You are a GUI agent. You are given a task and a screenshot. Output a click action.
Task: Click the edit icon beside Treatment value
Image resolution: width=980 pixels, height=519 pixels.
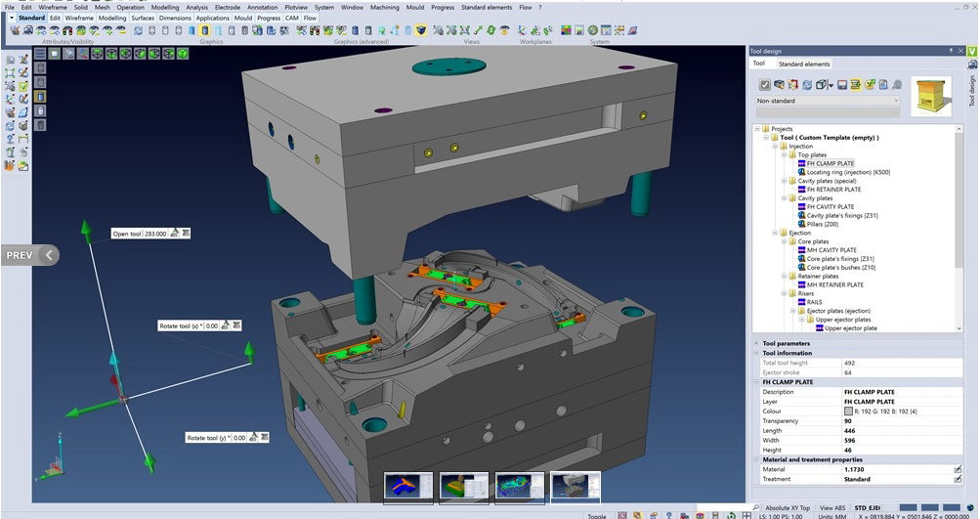tap(958, 480)
